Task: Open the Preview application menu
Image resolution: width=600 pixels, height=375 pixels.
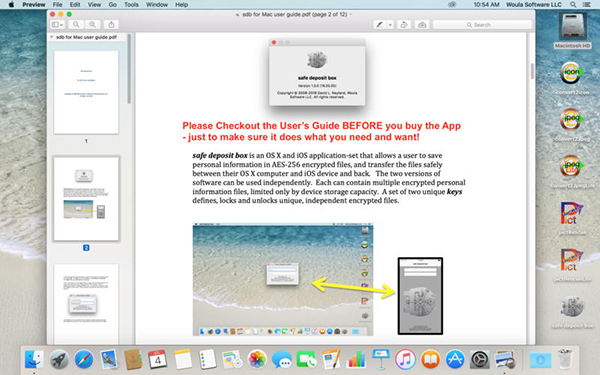Action: click(x=34, y=5)
